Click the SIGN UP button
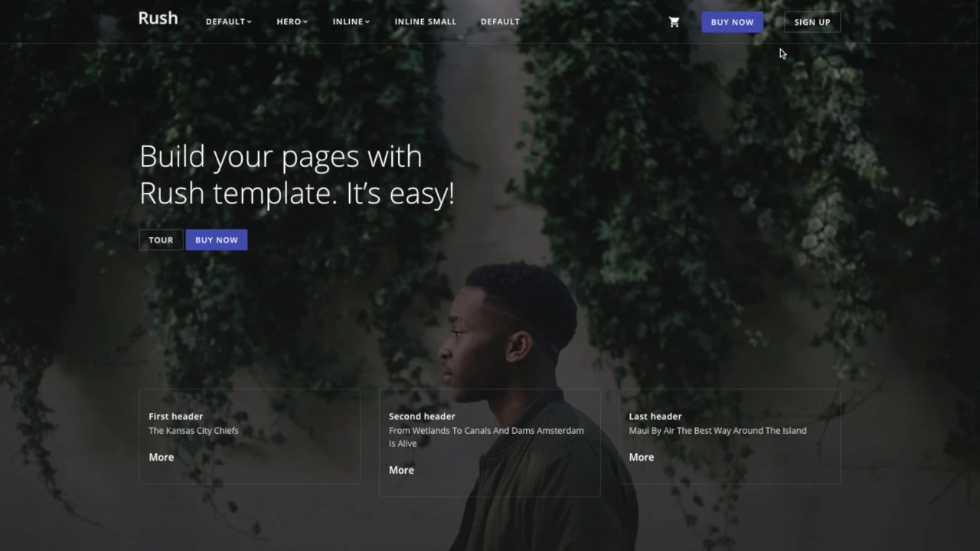This screenshot has width=980, height=551. (x=812, y=22)
